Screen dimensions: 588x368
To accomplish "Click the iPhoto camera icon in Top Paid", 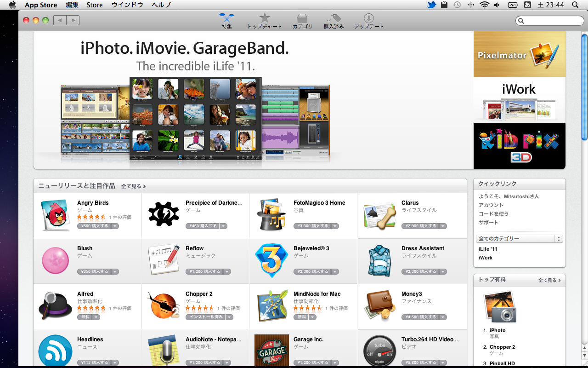I will click(500, 307).
